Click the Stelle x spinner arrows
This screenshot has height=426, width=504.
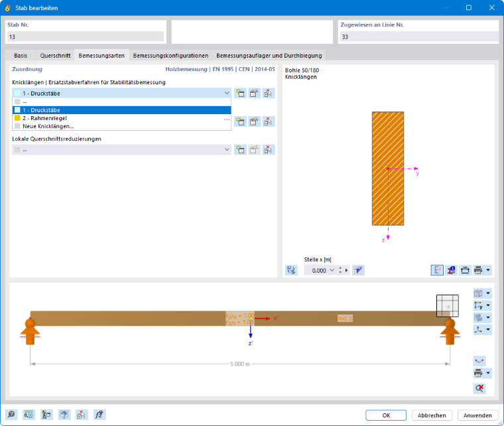pos(340,270)
